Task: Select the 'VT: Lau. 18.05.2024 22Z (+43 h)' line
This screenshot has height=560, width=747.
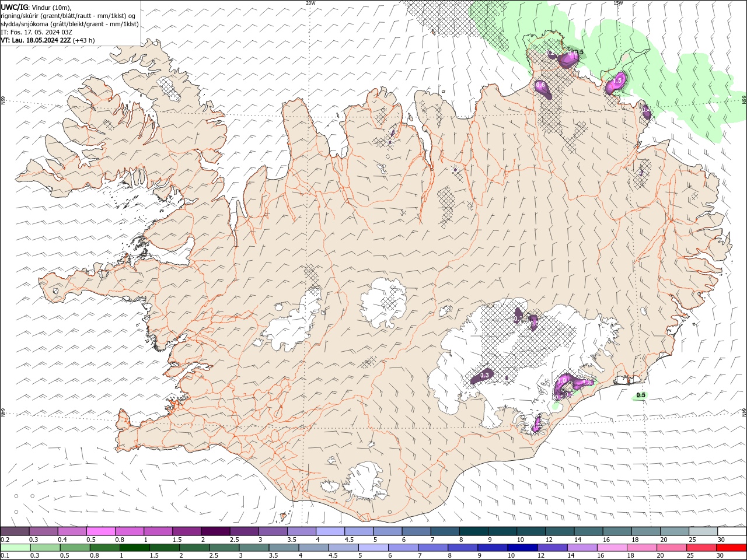Action: point(47,40)
